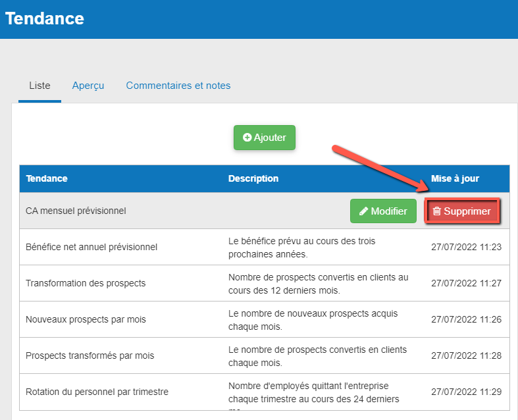Click the date 27/07/2022 11:27

click(x=466, y=283)
